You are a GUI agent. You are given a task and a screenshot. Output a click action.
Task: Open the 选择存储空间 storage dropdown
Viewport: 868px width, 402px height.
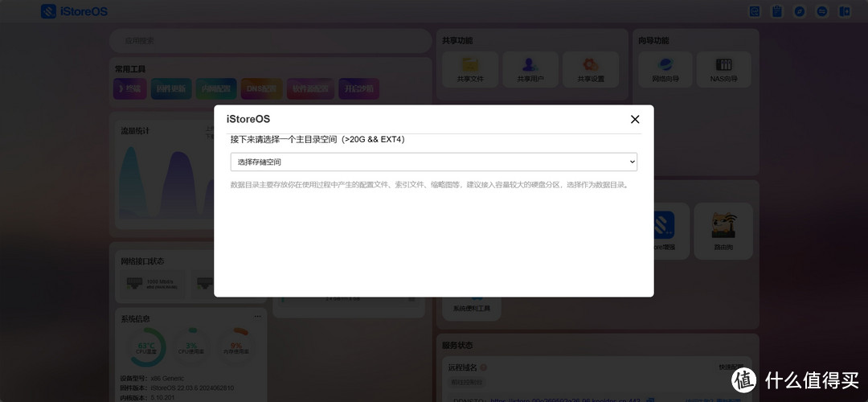(x=433, y=162)
